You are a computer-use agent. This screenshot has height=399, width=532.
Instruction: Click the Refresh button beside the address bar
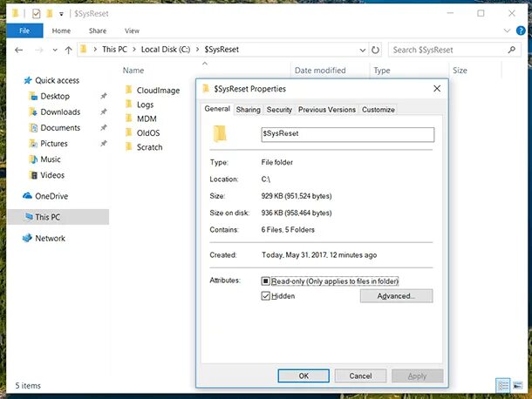click(x=375, y=51)
